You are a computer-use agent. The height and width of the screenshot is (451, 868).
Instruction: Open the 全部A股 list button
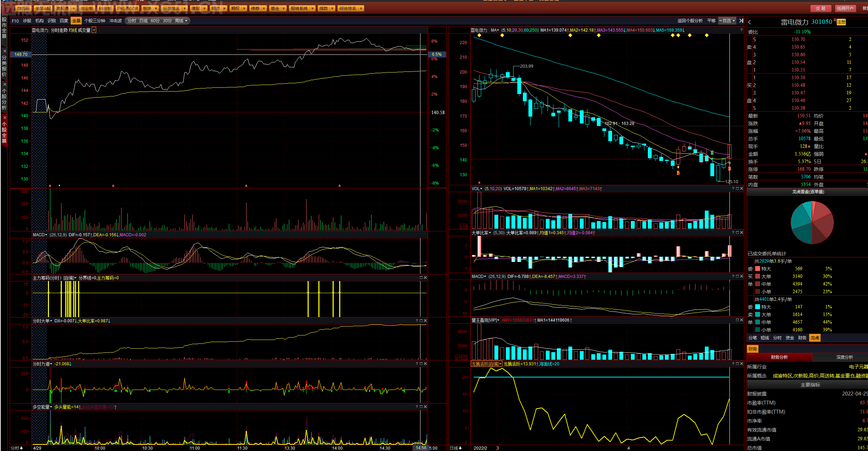pos(43,9)
